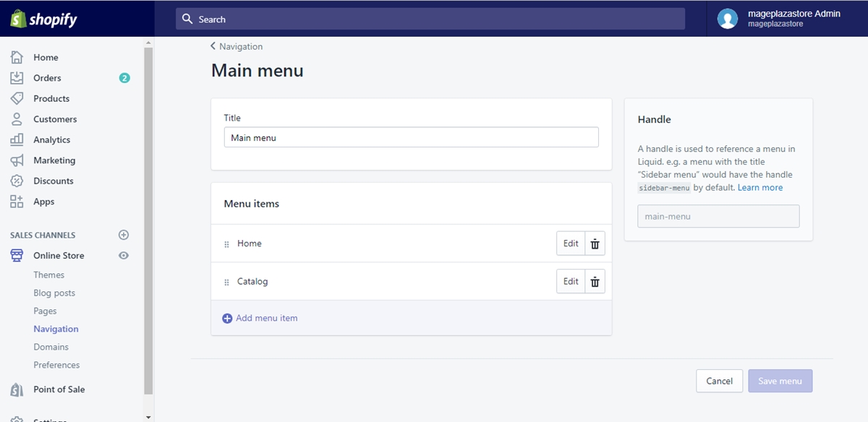Click the Home house icon in sidebar
868x422 pixels.
coord(17,57)
